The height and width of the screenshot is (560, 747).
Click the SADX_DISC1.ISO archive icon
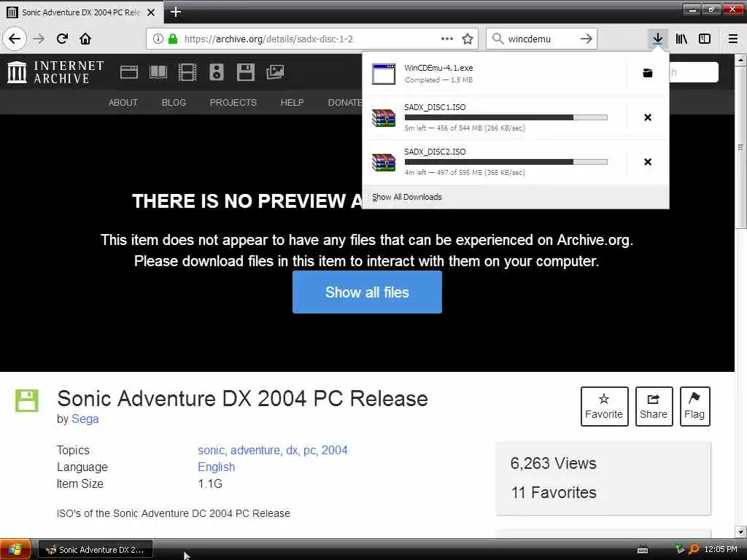pyautogui.click(x=384, y=117)
